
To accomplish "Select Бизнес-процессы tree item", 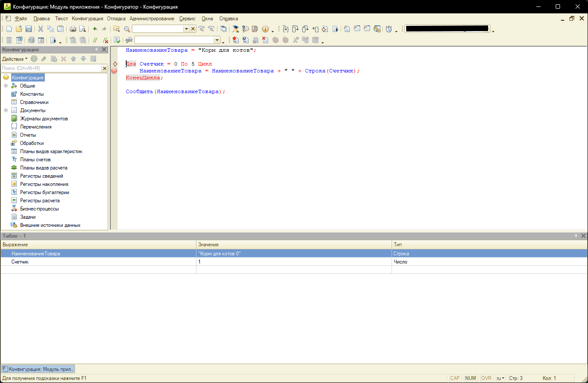I will coord(40,209).
